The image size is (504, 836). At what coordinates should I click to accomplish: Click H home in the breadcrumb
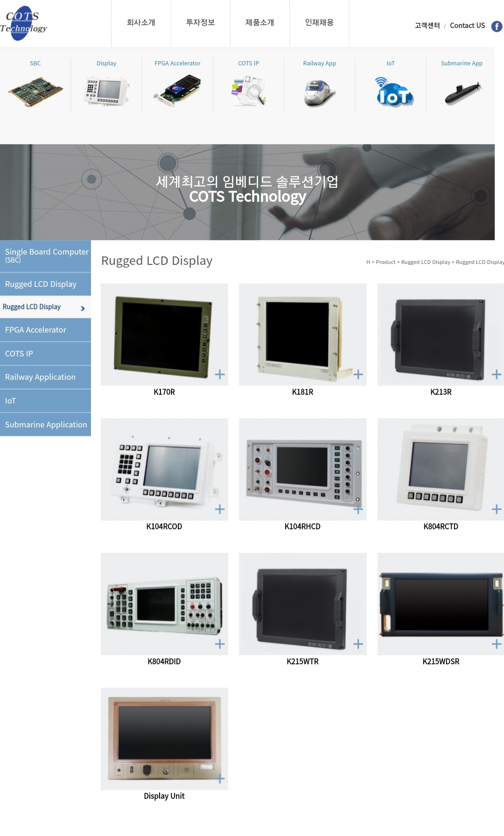368,262
